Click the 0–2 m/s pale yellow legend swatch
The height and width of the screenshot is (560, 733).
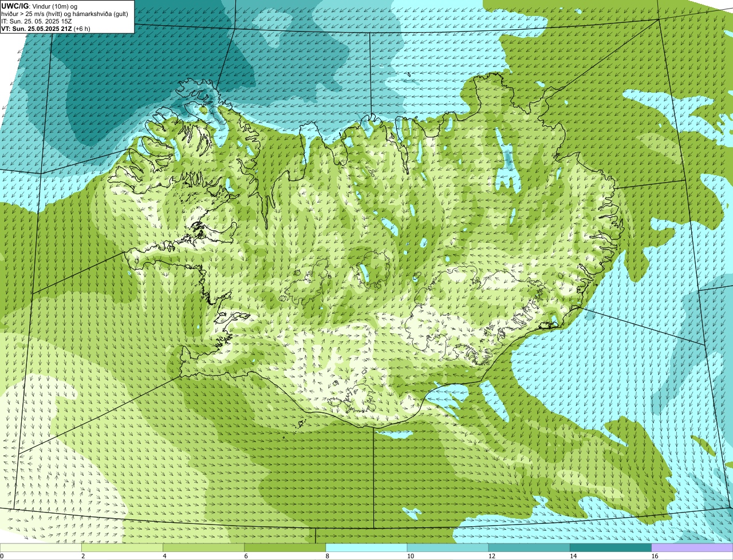click(41, 548)
